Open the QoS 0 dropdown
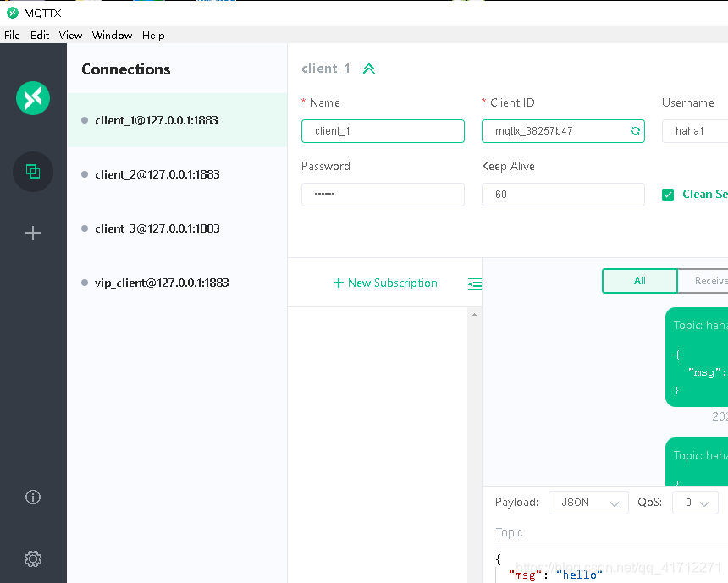Screen dimensions: 728x583 [x=695, y=503]
